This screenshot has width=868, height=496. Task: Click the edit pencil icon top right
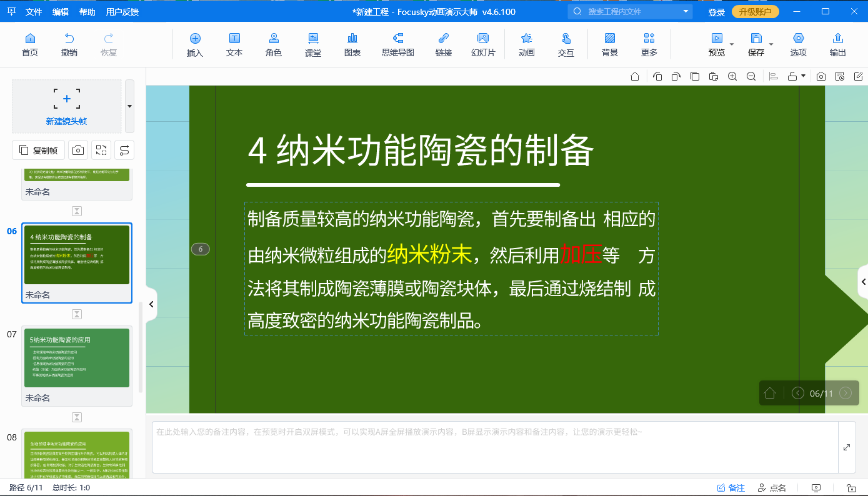[x=859, y=76]
